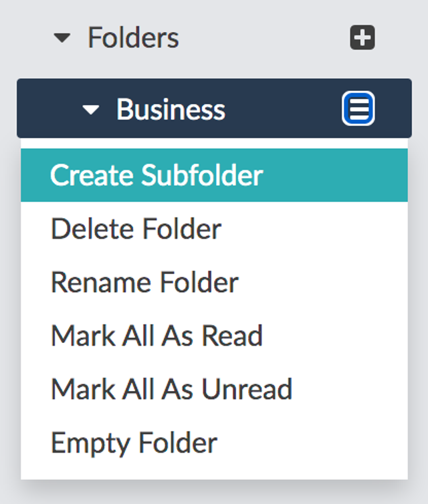Toggle the Folders list with its caret

(62, 38)
